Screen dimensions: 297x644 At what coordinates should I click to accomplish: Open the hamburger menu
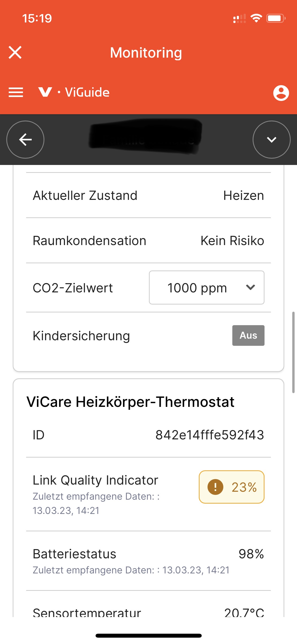16,92
